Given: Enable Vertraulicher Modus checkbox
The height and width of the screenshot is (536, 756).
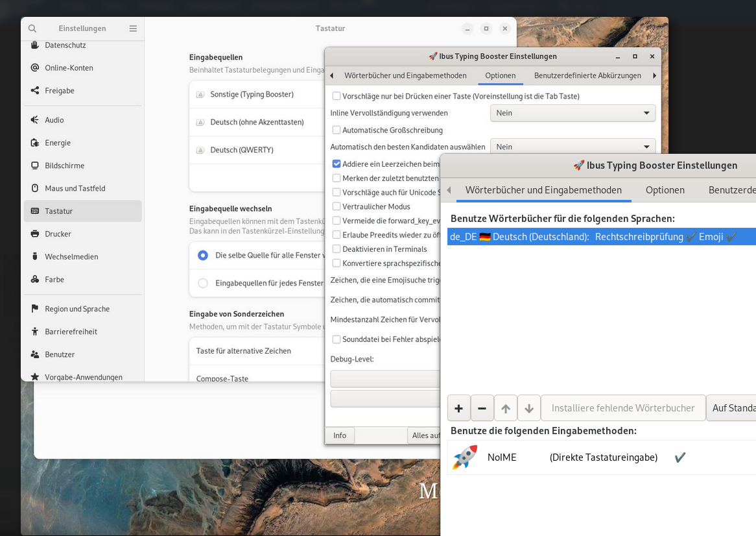Looking at the screenshot, I should point(337,206).
